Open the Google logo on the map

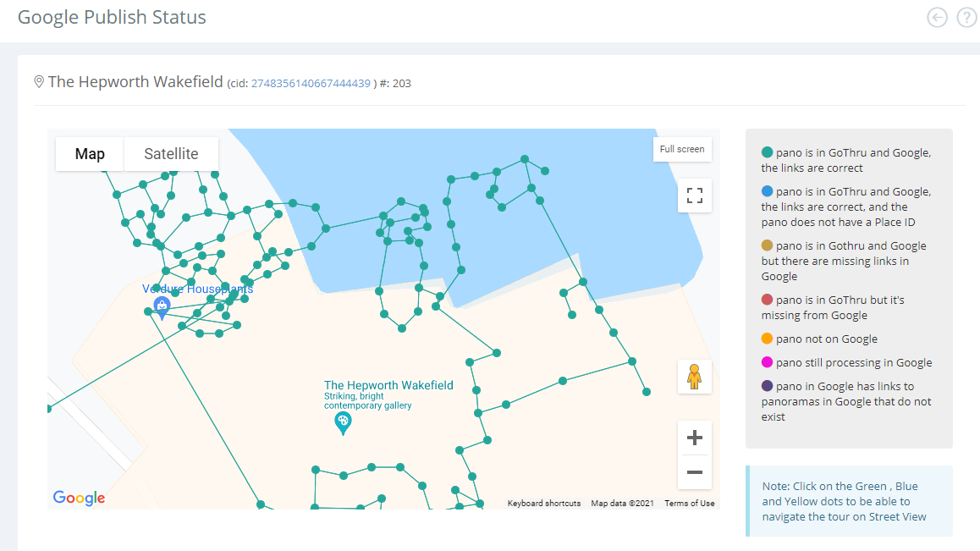79,498
